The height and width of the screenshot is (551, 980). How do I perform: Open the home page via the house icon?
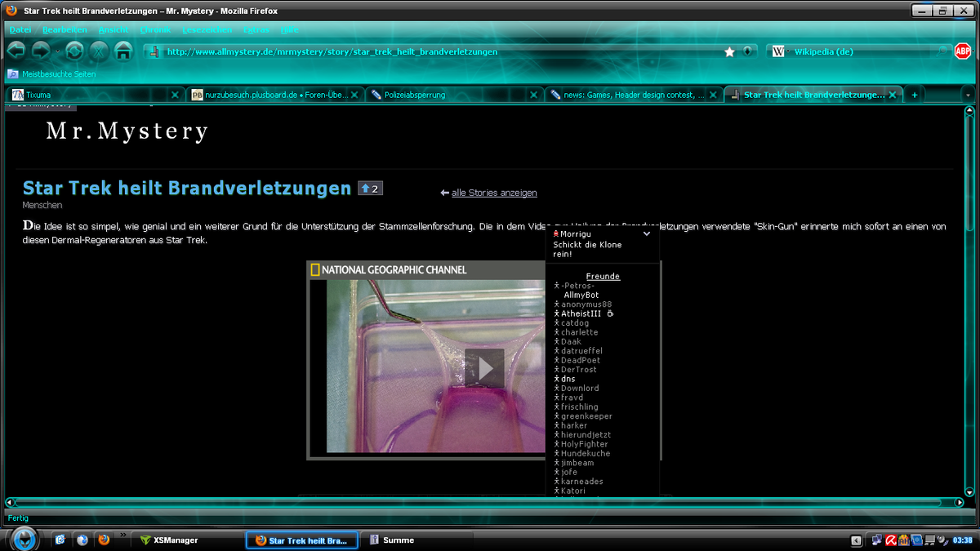[123, 51]
